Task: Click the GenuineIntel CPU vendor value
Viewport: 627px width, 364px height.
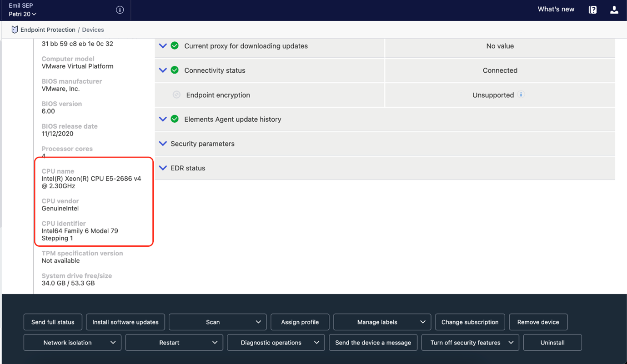Action: click(60, 209)
